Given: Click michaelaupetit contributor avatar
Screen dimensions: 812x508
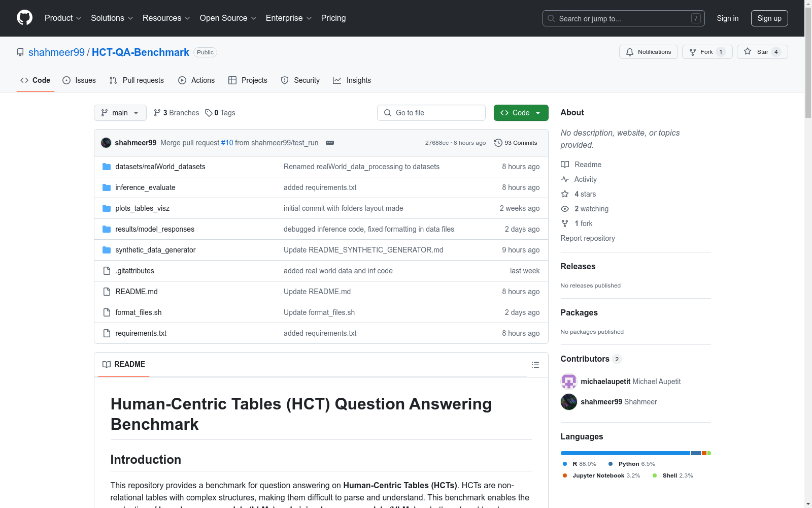Looking at the screenshot, I should pyautogui.click(x=569, y=382).
